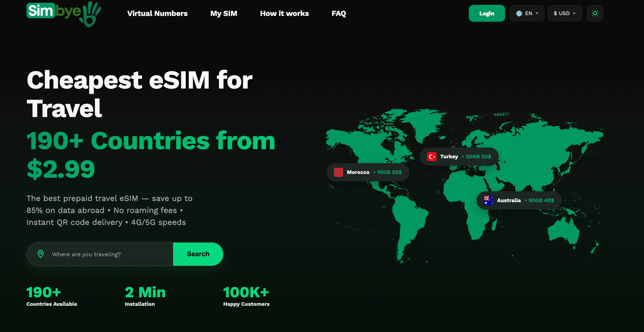Click the Search button

coord(198,254)
